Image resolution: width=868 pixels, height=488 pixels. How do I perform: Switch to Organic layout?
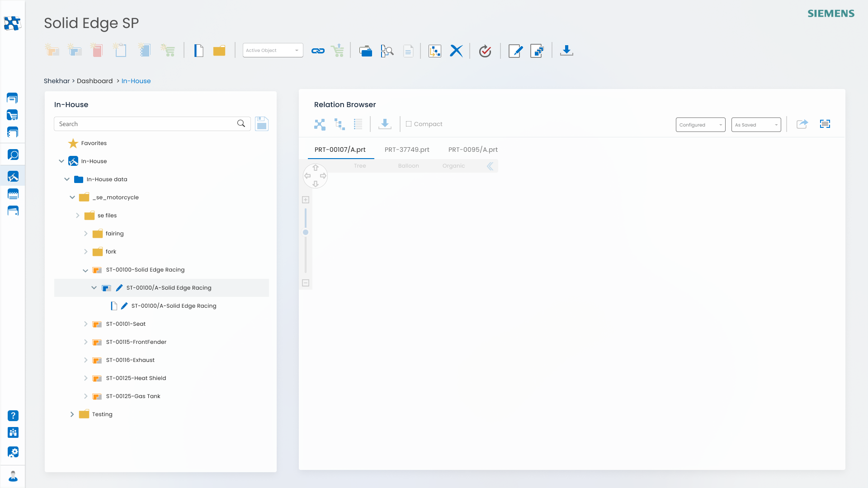(x=453, y=166)
